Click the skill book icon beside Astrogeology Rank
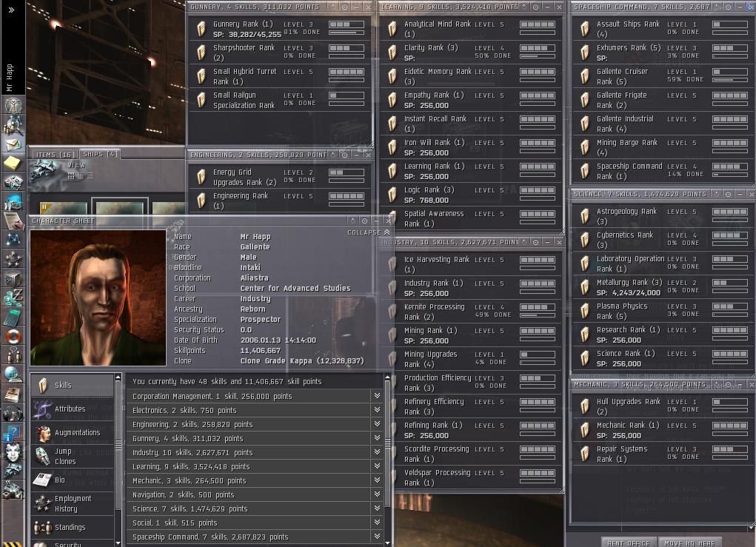 [584, 216]
